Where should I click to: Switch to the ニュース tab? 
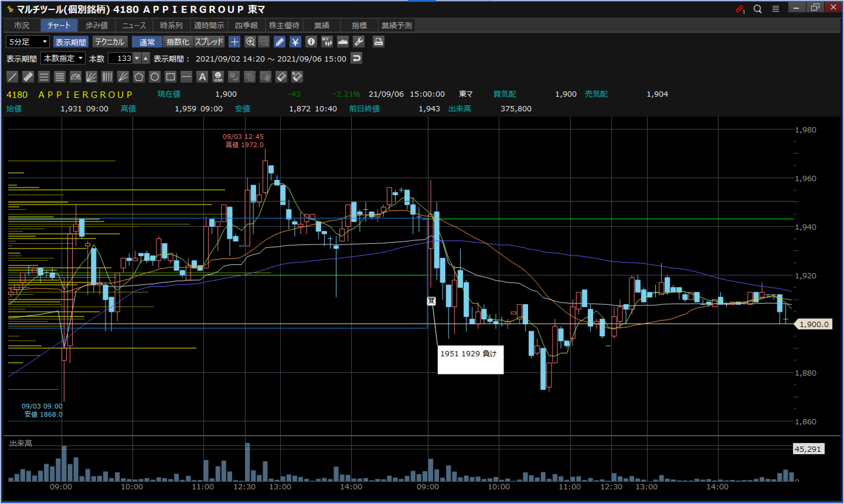[x=134, y=25]
